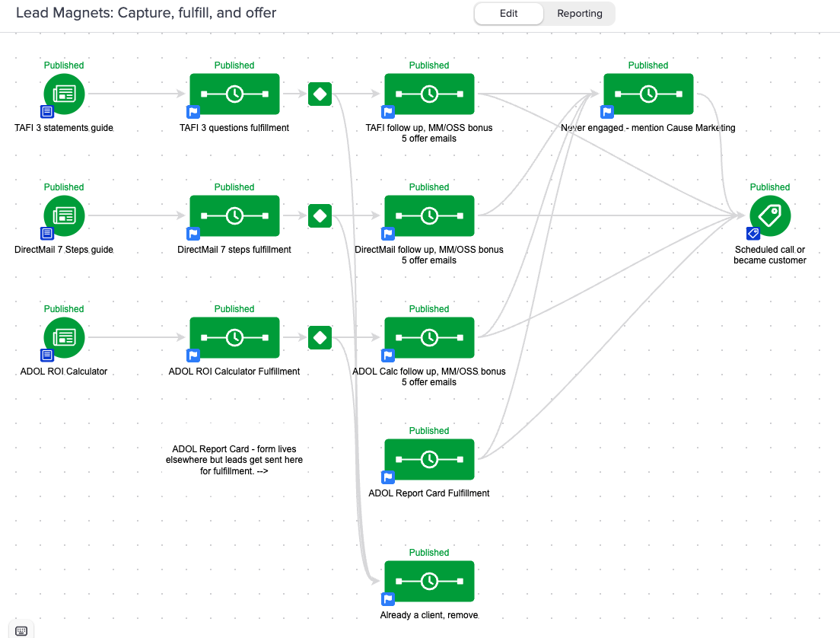Switch to the Edit tab
Image resolution: width=840 pixels, height=638 pixels.
click(x=508, y=14)
